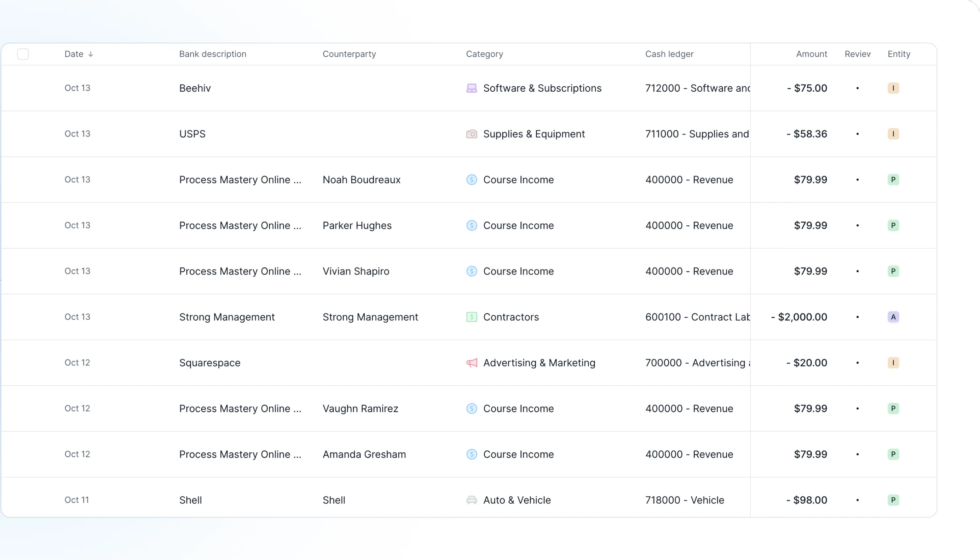Click the review dot in Beehiv row

857,88
